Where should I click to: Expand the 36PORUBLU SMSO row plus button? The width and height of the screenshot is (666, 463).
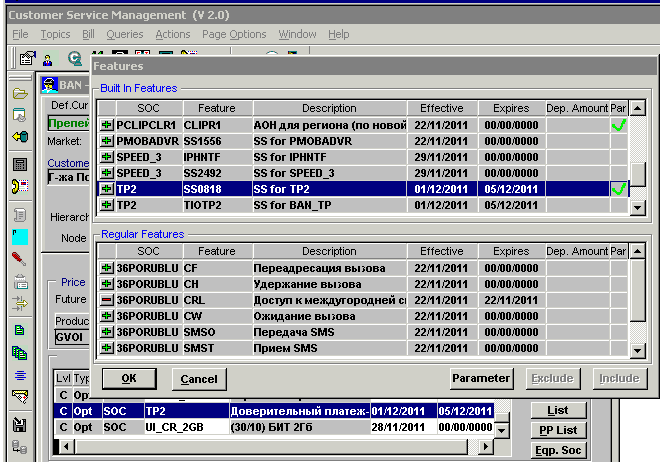(x=107, y=332)
